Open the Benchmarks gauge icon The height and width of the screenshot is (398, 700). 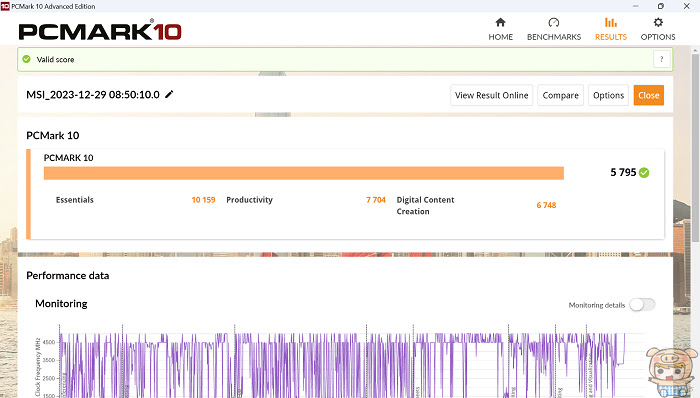click(x=554, y=22)
